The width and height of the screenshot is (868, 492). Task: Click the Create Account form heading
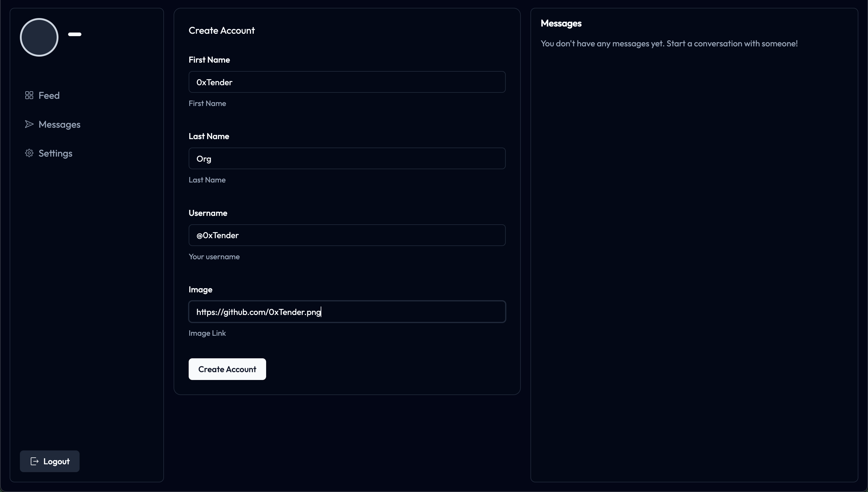(222, 30)
